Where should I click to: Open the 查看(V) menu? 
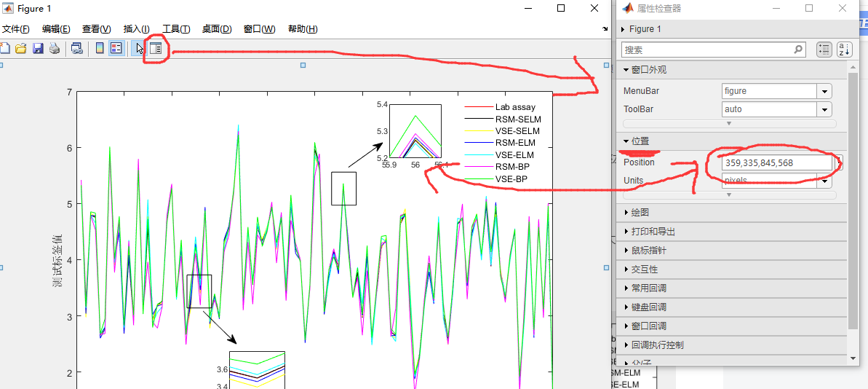[96, 29]
